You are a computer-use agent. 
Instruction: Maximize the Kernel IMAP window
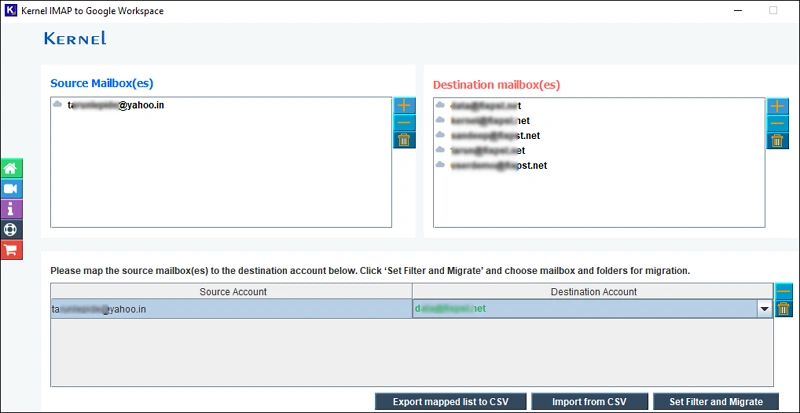(x=773, y=10)
